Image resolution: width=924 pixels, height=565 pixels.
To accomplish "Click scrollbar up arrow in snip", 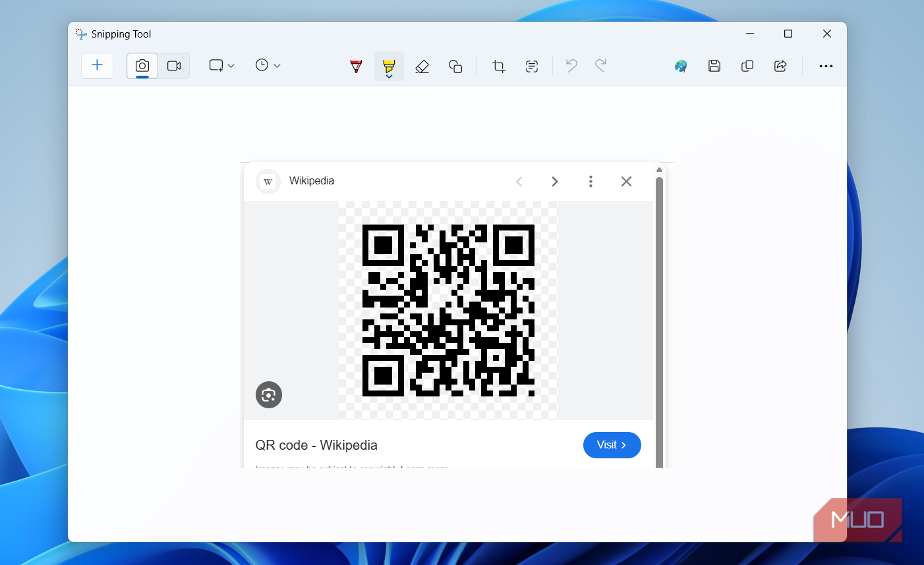I will [659, 170].
